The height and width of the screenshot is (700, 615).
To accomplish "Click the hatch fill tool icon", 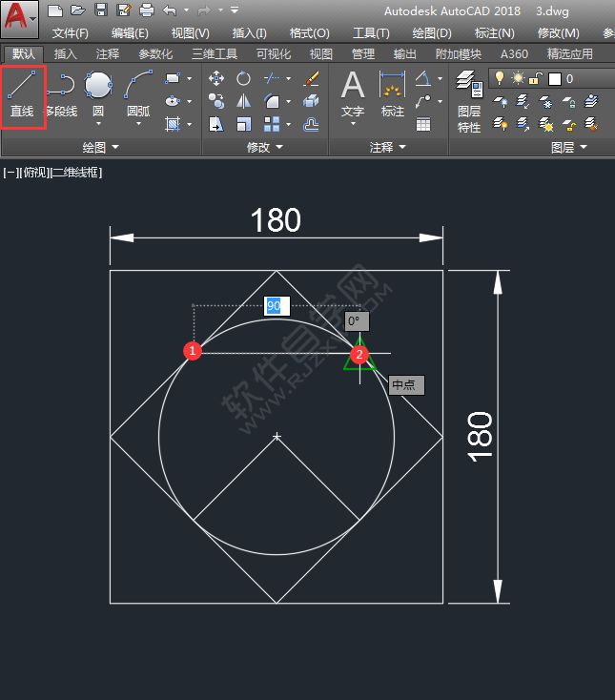I will point(173,124).
